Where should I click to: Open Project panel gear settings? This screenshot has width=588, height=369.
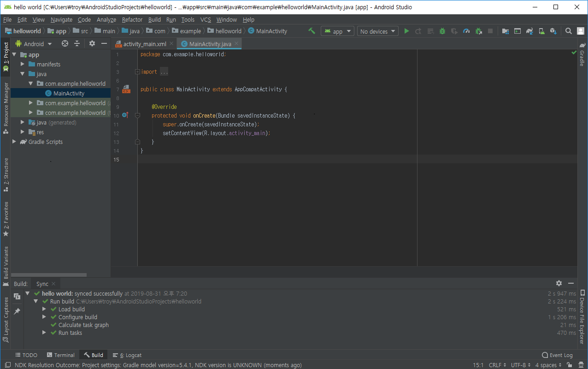coord(92,43)
